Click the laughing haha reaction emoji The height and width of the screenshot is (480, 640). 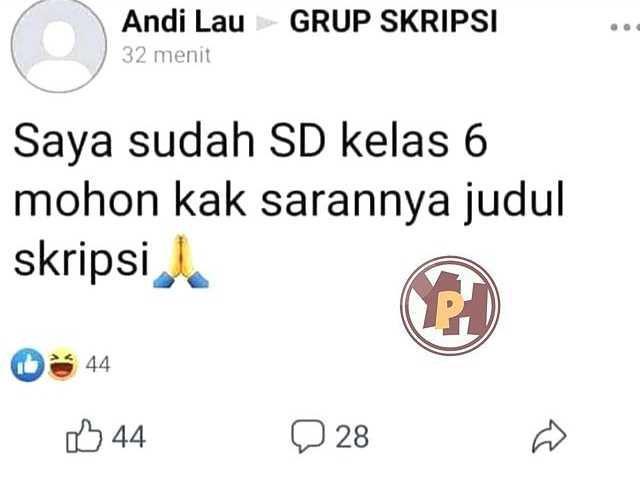click(62, 363)
